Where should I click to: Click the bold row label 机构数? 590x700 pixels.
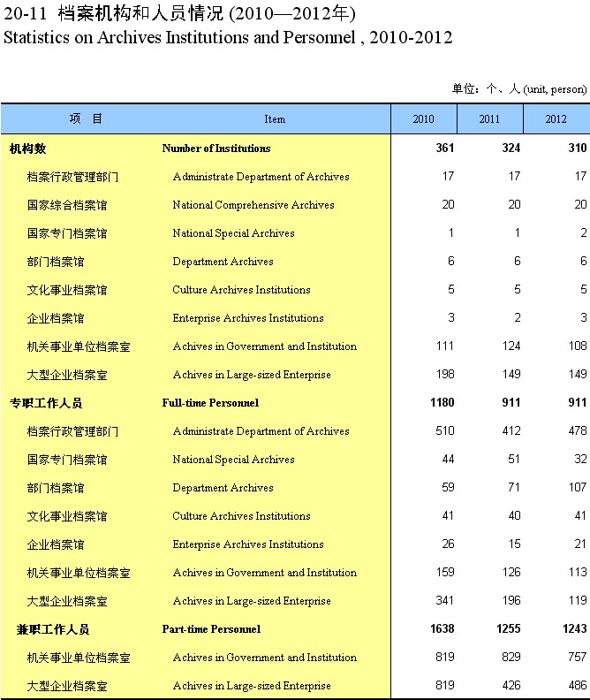pos(27,148)
